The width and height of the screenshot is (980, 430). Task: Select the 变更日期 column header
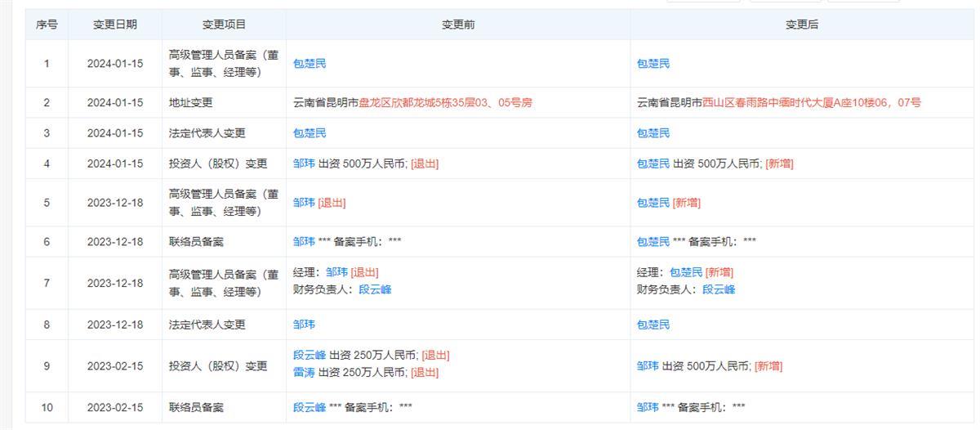[115, 25]
